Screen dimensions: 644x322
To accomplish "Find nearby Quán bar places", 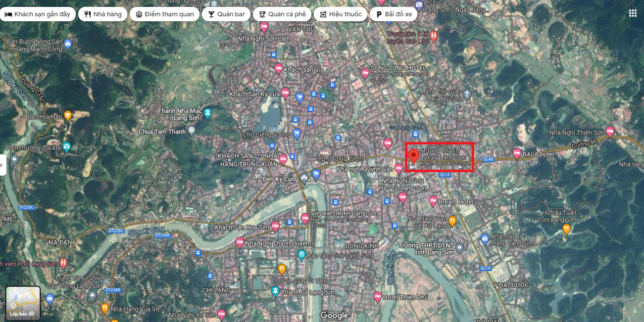I will point(227,14).
